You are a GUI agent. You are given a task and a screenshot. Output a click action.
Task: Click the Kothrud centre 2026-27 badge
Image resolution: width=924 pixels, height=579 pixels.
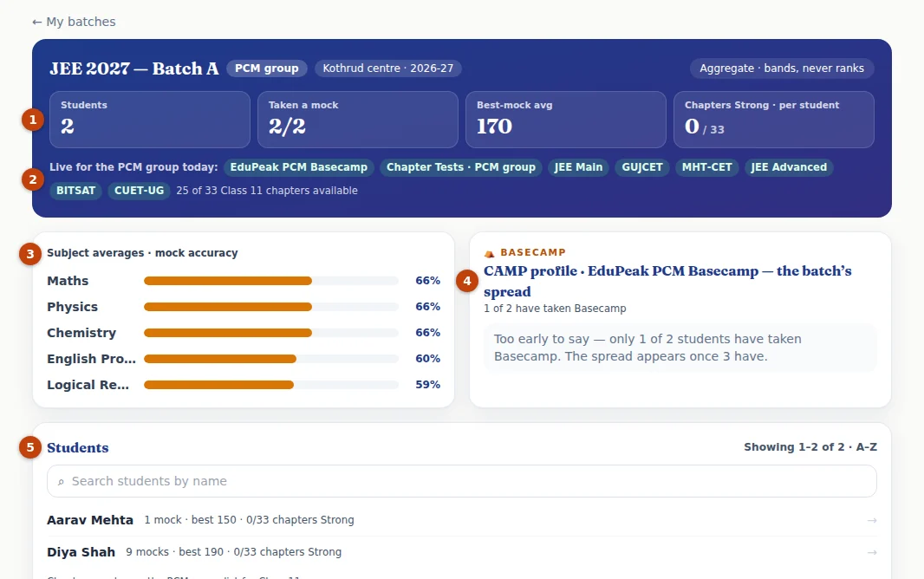(387, 68)
